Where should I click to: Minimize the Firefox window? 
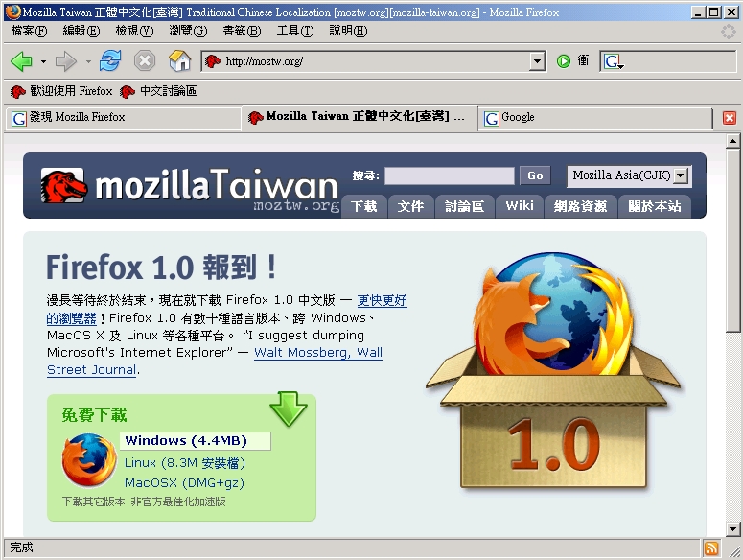click(x=698, y=12)
